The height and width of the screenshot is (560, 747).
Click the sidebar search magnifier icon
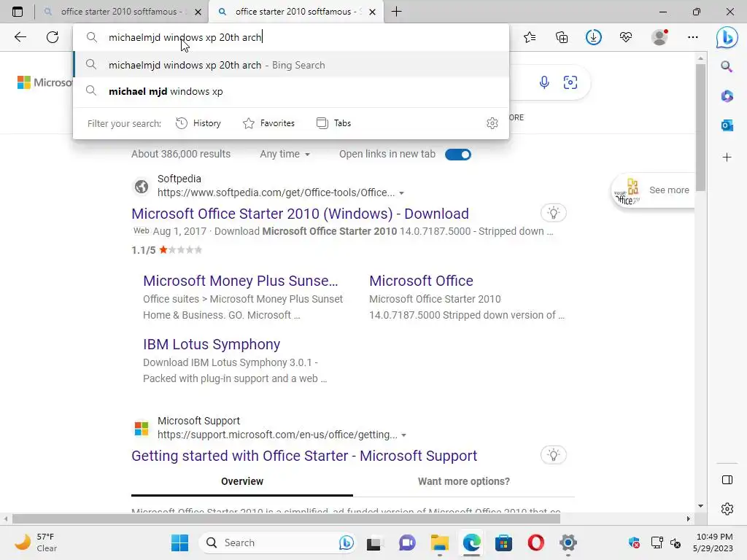click(x=727, y=66)
